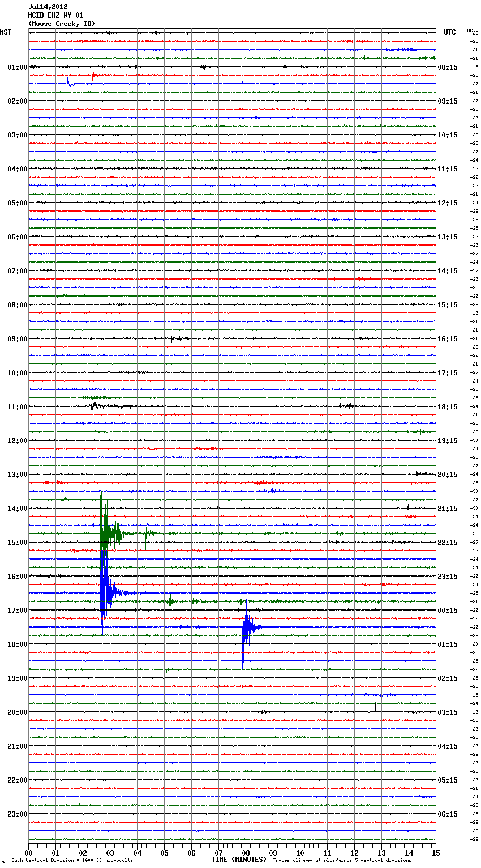Click minute 08 tick label on bottom axis
The height and width of the screenshot is (868, 481).
[246, 853]
